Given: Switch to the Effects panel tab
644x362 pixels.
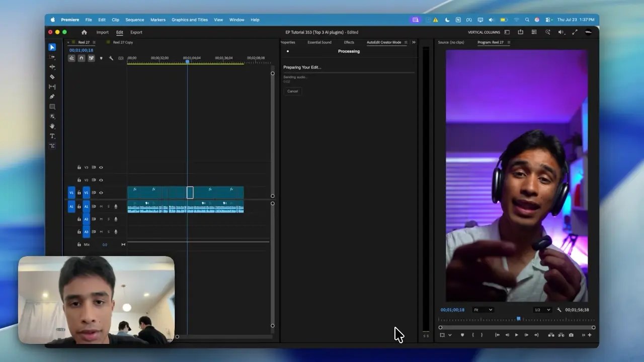Looking at the screenshot, I should click(349, 42).
